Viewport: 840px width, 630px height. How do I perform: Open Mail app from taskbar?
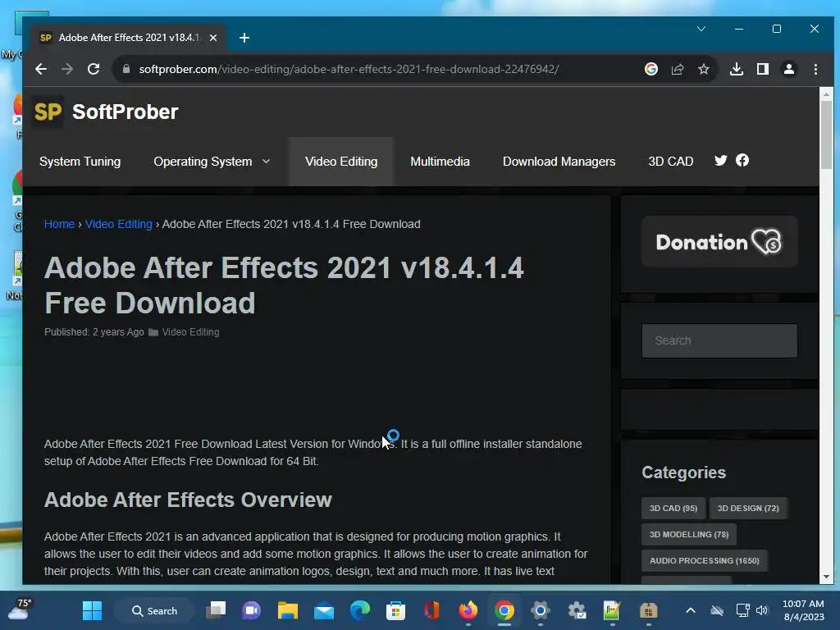[324, 610]
